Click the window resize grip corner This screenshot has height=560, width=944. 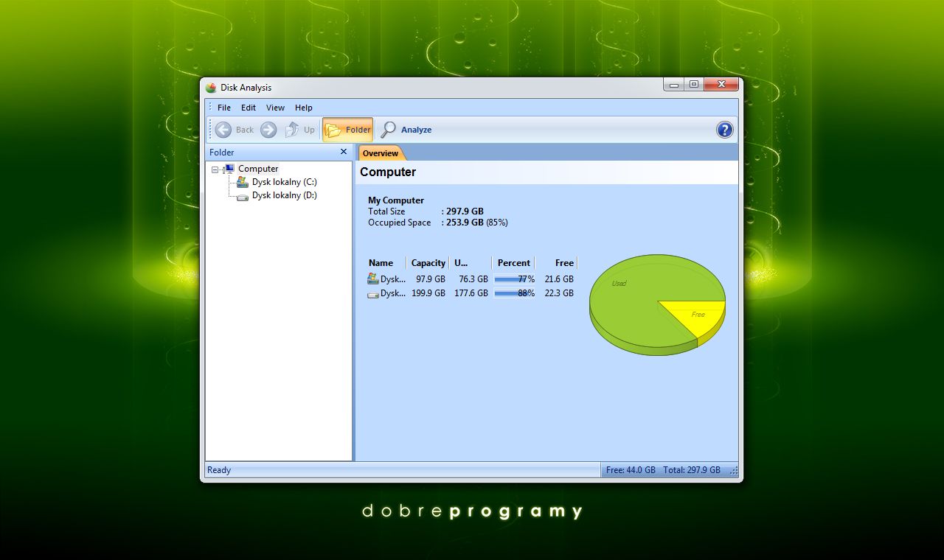click(x=733, y=471)
